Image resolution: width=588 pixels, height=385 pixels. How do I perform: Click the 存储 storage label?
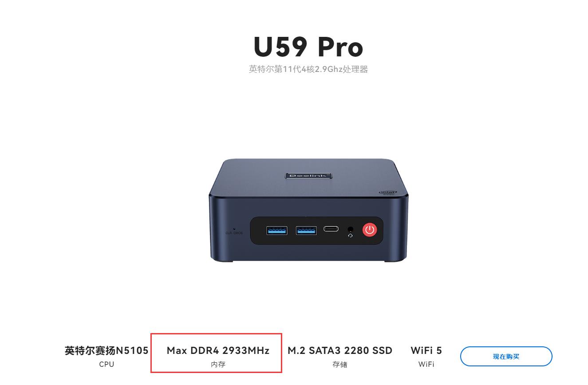pos(340,365)
